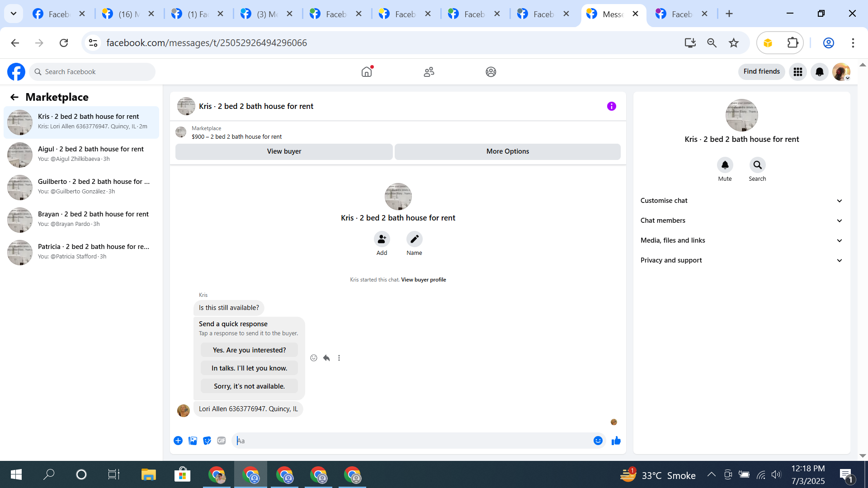This screenshot has width=868, height=488.
Task: Go to Facebook Home tab
Action: pyautogui.click(x=367, y=72)
